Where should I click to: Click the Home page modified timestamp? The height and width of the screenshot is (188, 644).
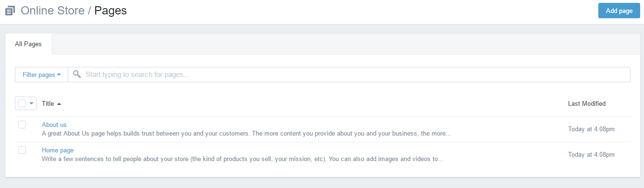click(591, 154)
